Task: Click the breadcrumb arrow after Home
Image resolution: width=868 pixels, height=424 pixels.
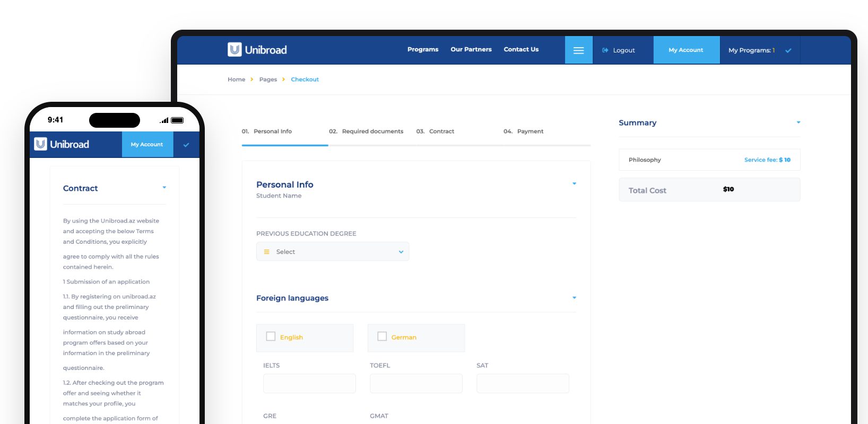Action: pos(252,79)
